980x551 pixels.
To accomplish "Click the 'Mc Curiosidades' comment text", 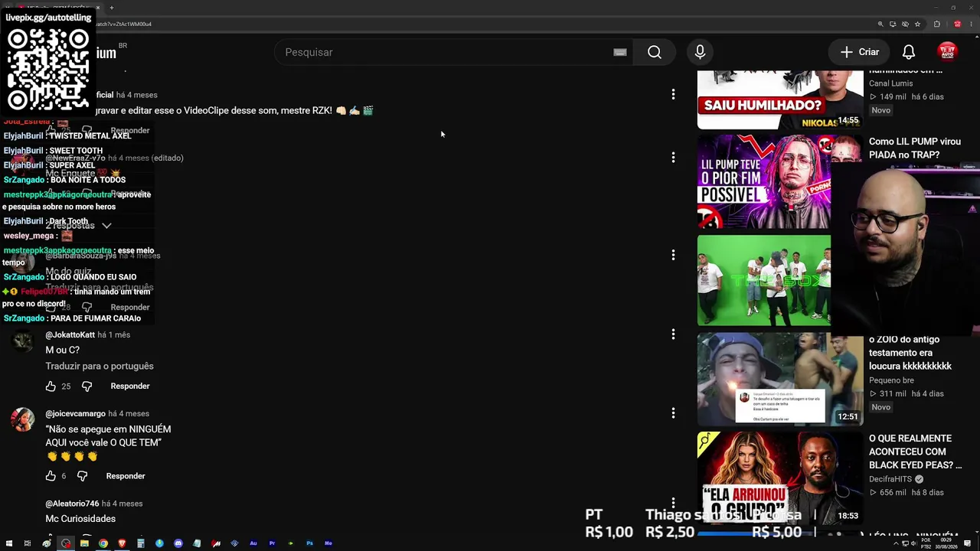I will coord(80,519).
